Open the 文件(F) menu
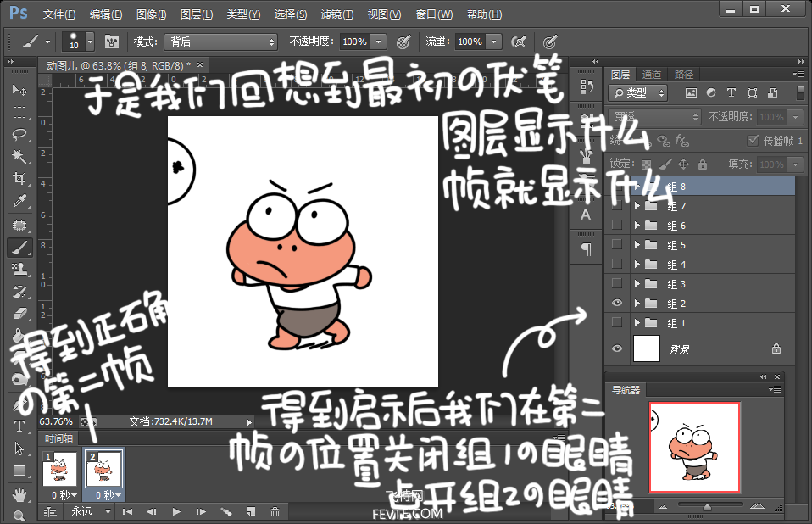The image size is (812, 524). (59, 14)
